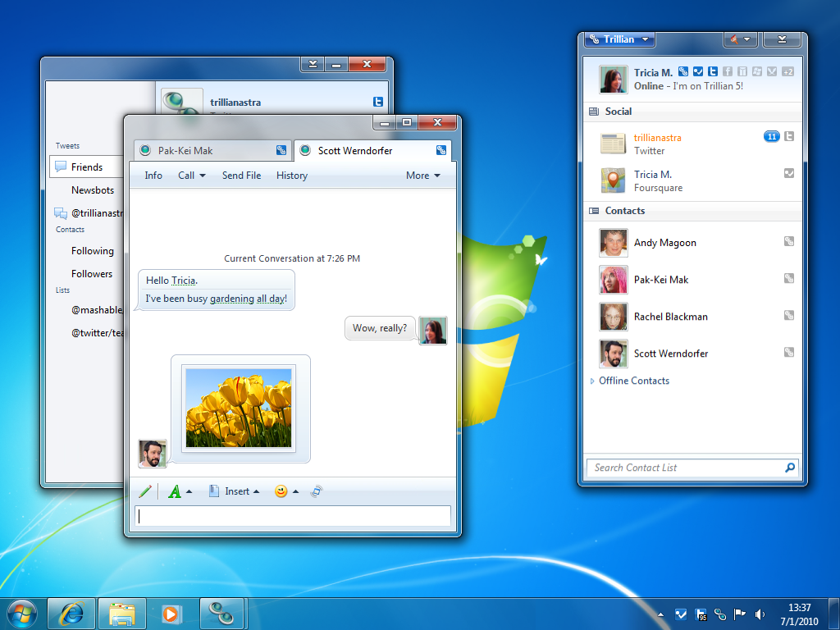
Task: Open the History menu item
Action: tap(291, 175)
